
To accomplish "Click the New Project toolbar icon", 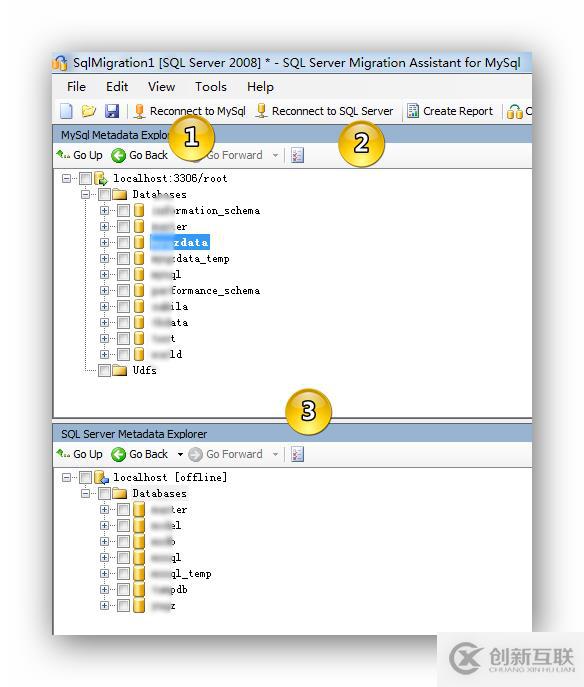I will point(66,111).
